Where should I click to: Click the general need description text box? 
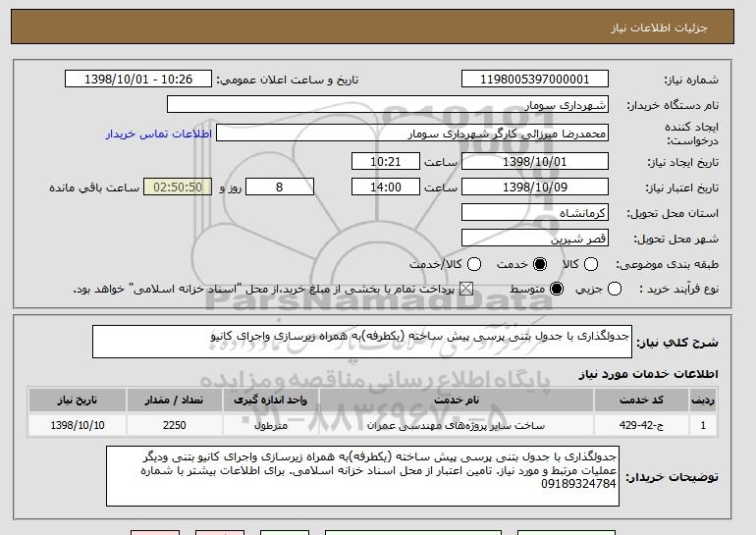(362, 342)
